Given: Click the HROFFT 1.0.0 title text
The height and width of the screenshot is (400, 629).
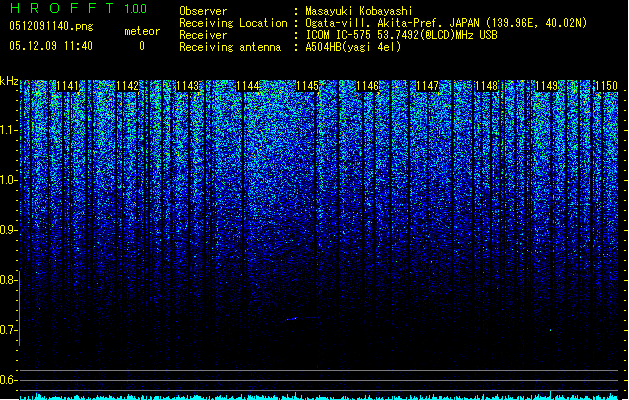Looking at the screenshot, I should (78, 8).
